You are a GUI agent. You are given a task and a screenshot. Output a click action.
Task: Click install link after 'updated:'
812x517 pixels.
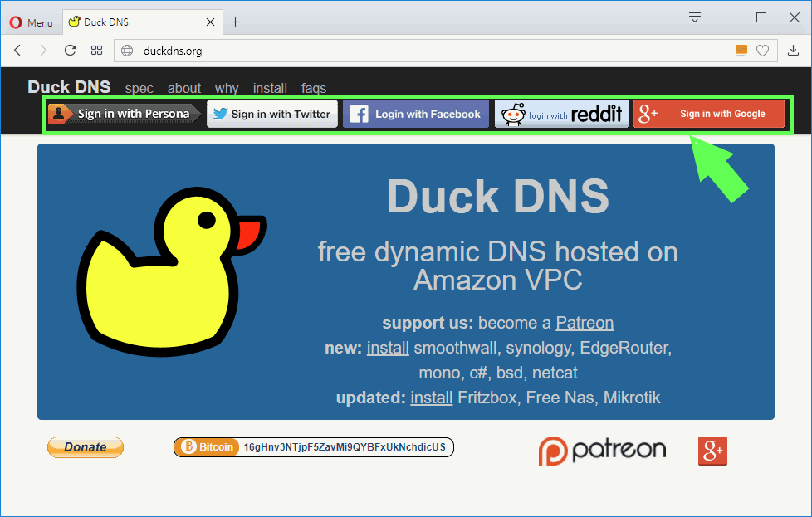432,398
